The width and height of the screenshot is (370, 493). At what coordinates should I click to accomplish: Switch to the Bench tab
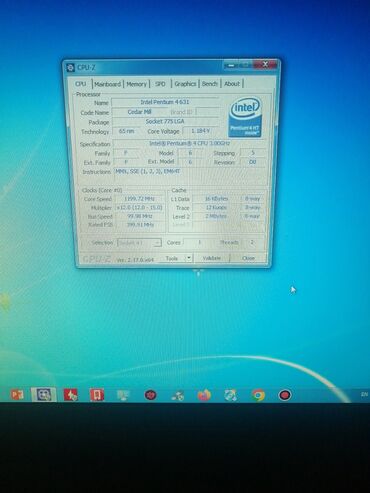tap(210, 84)
